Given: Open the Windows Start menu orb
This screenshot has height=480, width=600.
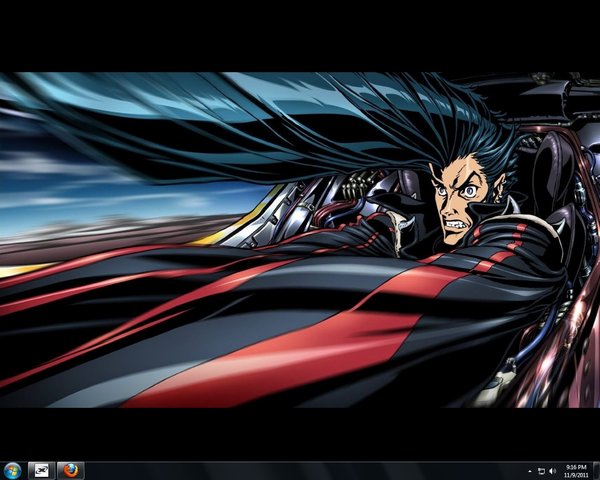Looking at the screenshot, I should pyautogui.click(x=13, y=471).
